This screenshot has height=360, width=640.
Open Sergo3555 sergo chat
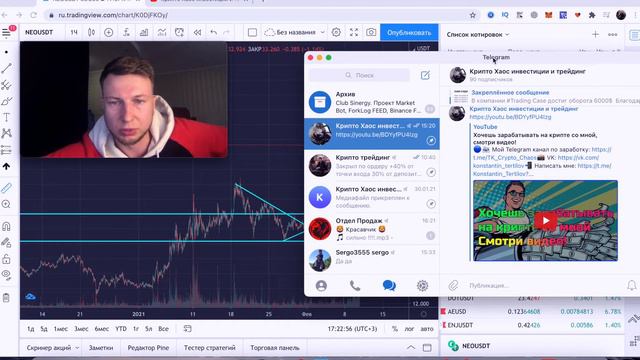point(372,260)
